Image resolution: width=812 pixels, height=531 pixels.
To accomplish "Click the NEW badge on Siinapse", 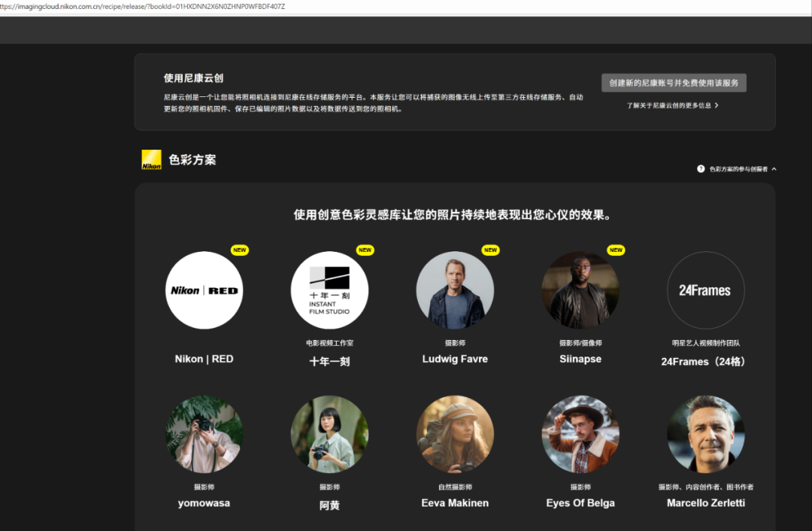I will (616, 250).
